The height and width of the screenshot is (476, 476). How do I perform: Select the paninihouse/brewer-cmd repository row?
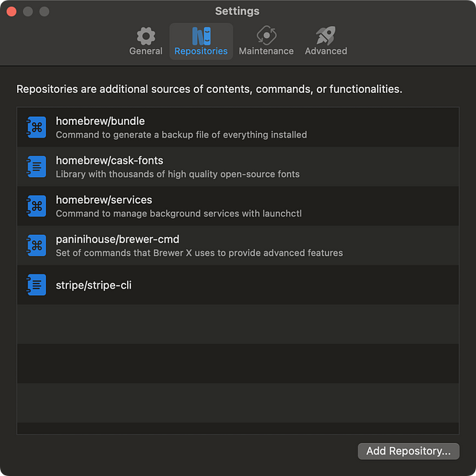[238, 245]
